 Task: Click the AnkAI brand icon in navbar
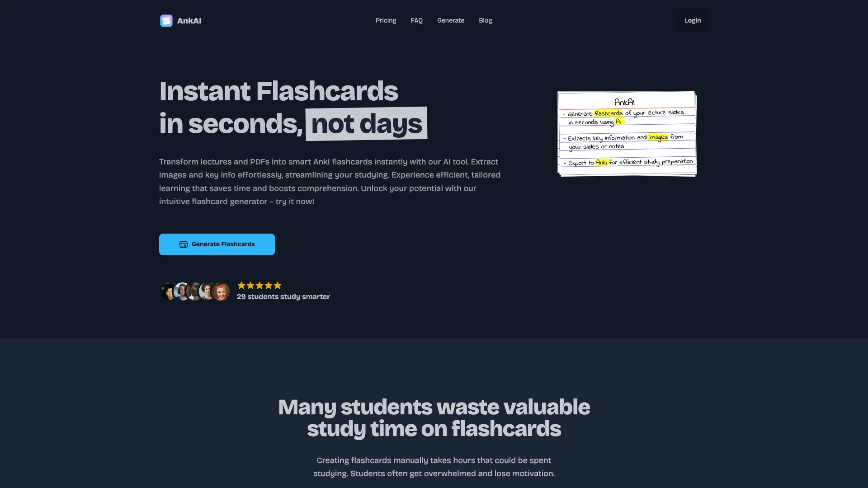(x=166, y=20)
